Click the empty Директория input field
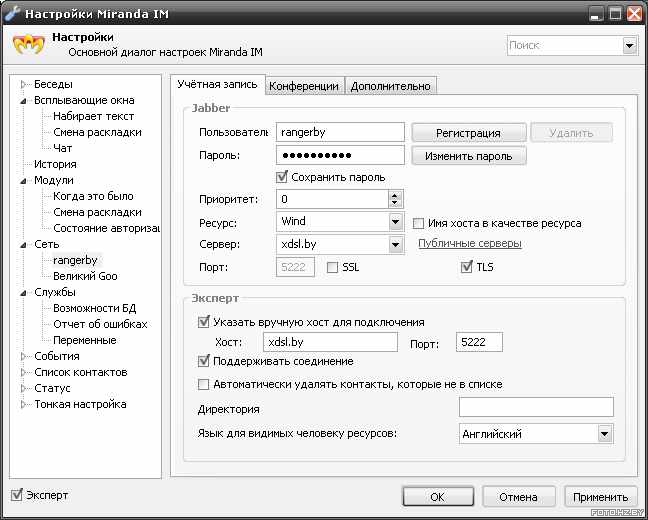This screenshot has width=648, height=520. (x=536, y=407)
